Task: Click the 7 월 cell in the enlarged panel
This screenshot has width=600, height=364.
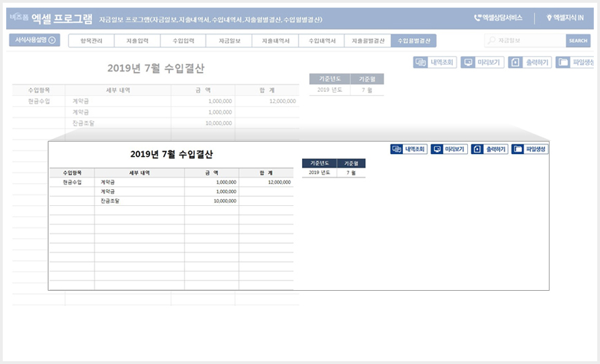Action: (351, 173)
